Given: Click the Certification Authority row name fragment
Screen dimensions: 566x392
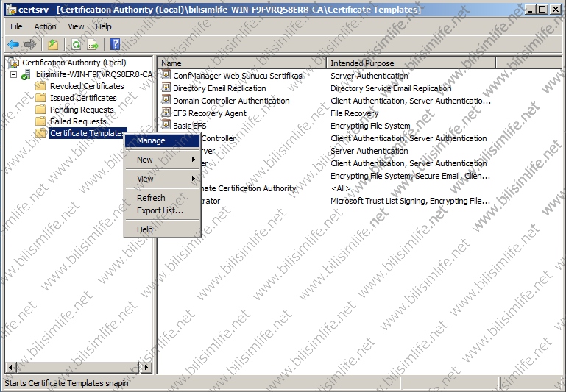Looking at the screenshot, I should tap(248, 188).
